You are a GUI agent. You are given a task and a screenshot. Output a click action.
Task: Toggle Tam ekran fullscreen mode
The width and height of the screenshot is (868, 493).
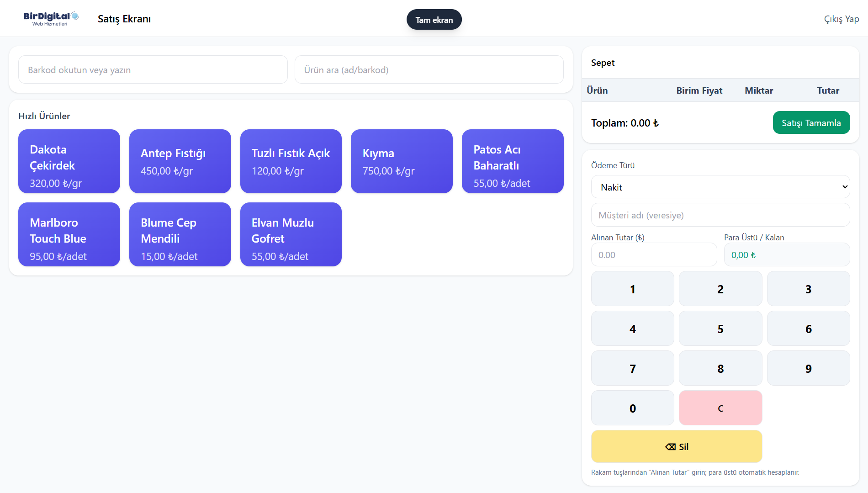[x=434, y=20]
